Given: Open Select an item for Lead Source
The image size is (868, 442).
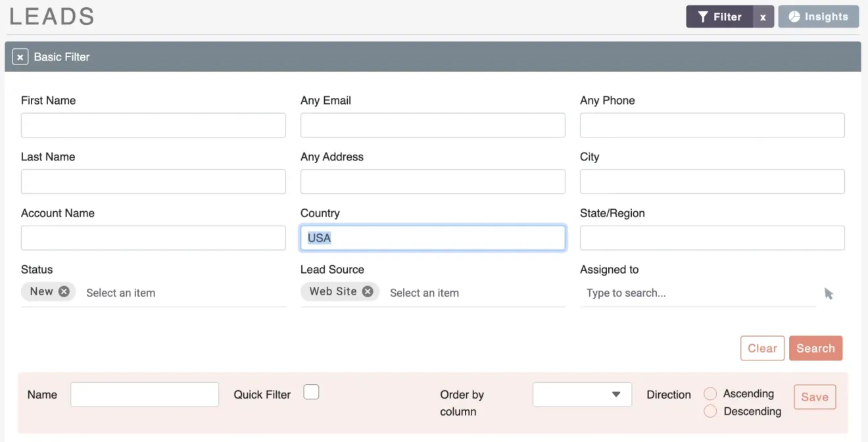Looking at the screenshot, I should coord(424,293).
